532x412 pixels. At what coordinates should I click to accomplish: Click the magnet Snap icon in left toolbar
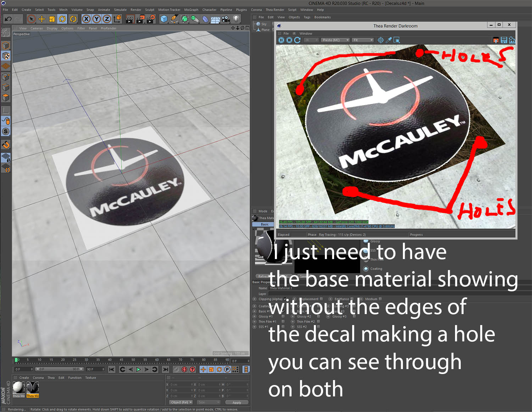(6, 144)
